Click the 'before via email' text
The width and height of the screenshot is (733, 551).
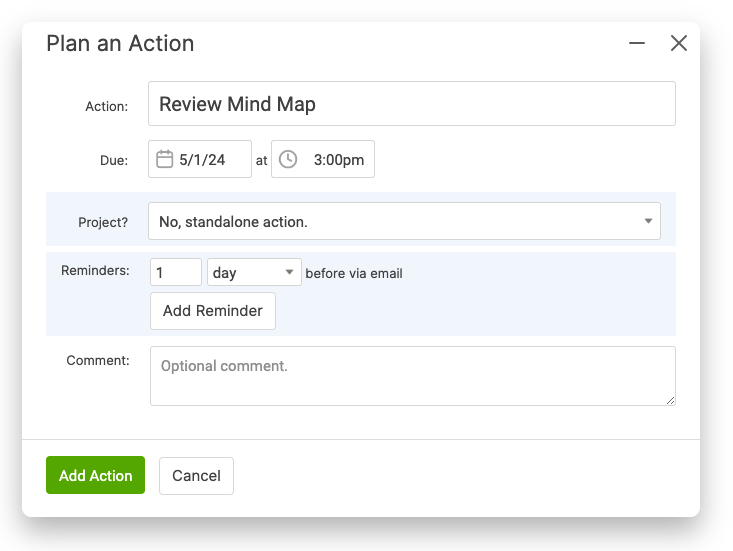click(x=354, y=273)
